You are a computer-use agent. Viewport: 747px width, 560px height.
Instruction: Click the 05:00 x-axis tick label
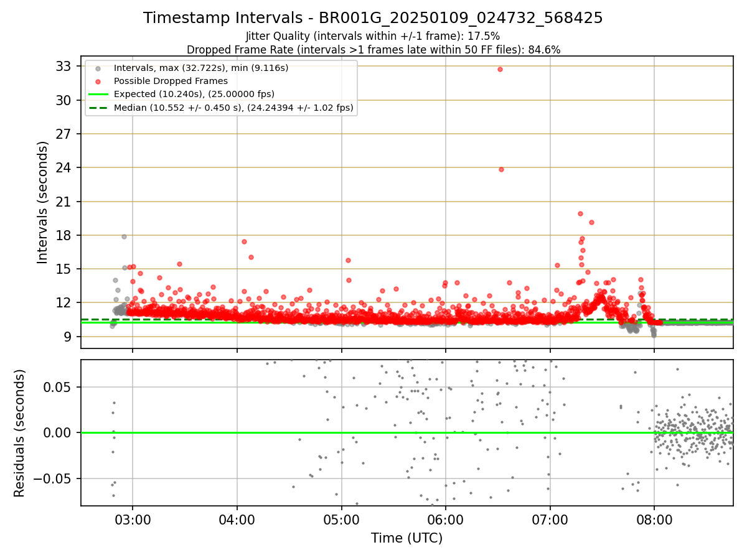341,520
